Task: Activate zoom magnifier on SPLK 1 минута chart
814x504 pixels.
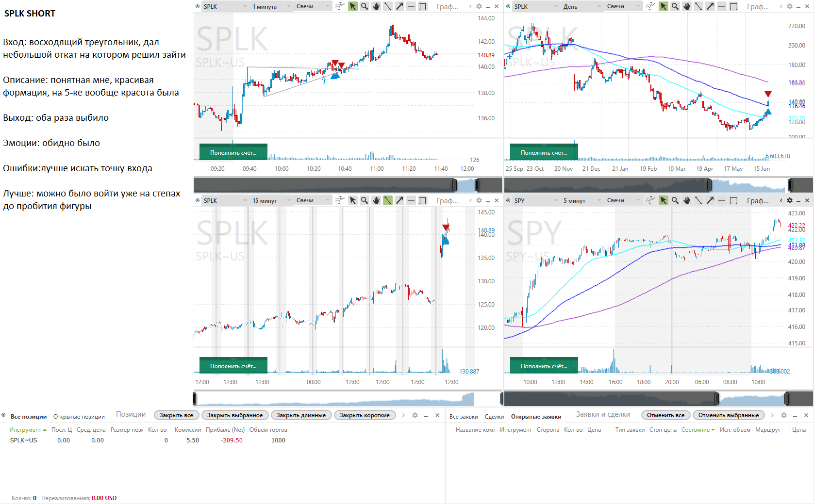Action: click(365, 6)
